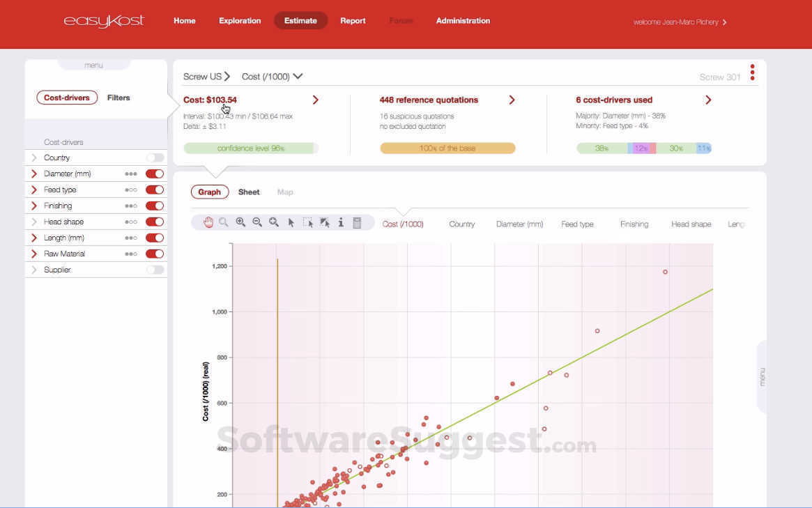
Task: Click the zoom out magnifier icon
Action: pyautogui.click(x=257, y=222)
